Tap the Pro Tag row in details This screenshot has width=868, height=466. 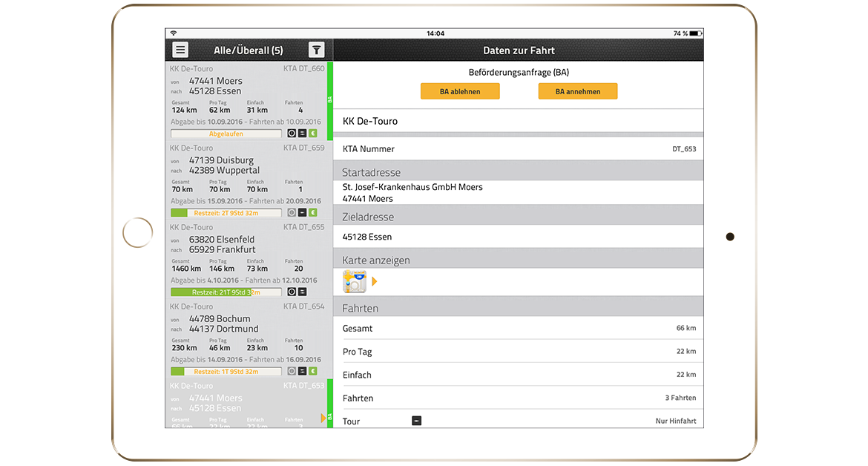click(518, 352)
